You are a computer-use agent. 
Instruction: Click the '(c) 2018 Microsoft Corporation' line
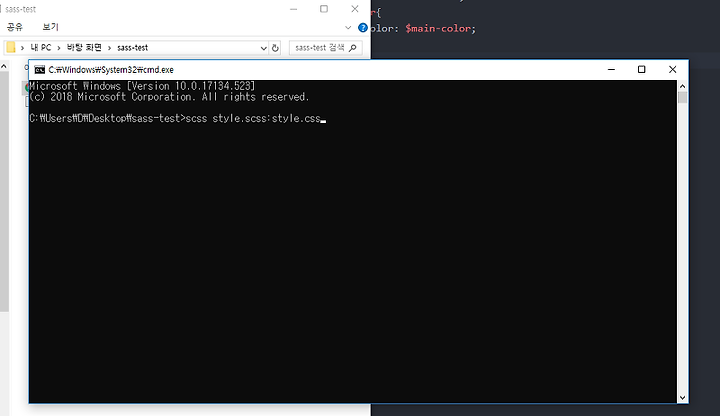(169, 97)
